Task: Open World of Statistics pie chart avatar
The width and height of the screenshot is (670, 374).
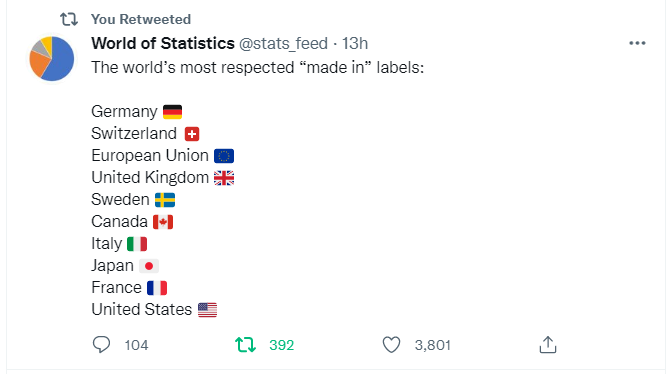Action: point(52,59)
